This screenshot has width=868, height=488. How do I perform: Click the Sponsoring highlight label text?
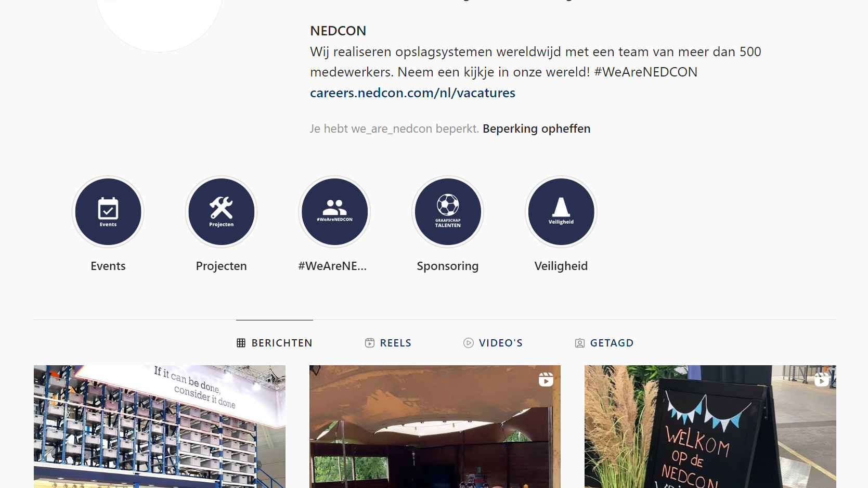point(448,266)
